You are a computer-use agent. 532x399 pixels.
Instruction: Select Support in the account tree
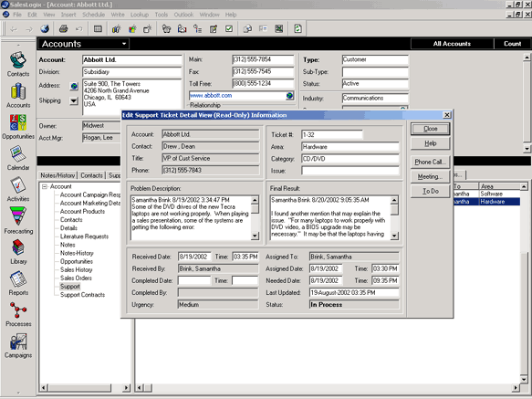coord(70,287)
